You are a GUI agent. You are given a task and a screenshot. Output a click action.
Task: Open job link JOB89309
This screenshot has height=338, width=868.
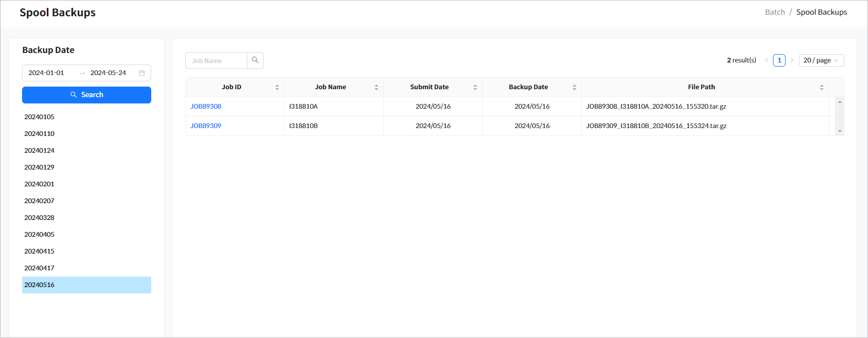(x=206, y=126)
